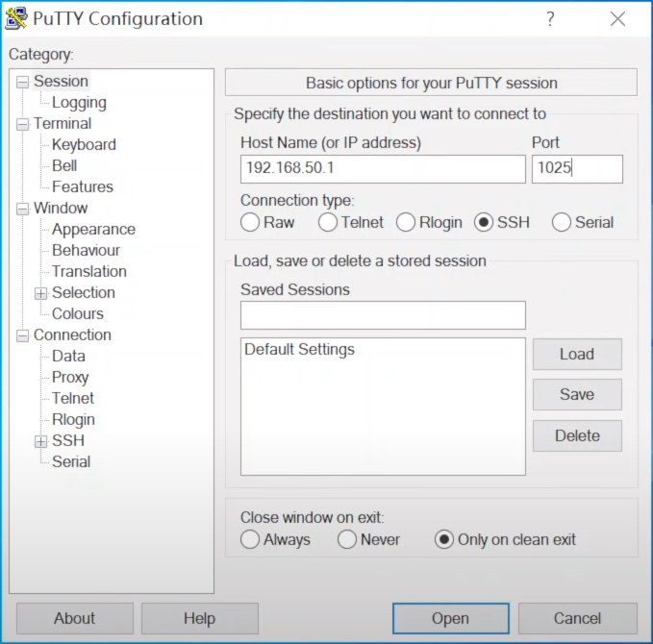Screen dimensions: 653x644
Task: Click the Host Name input field
Action: (383, 169)
